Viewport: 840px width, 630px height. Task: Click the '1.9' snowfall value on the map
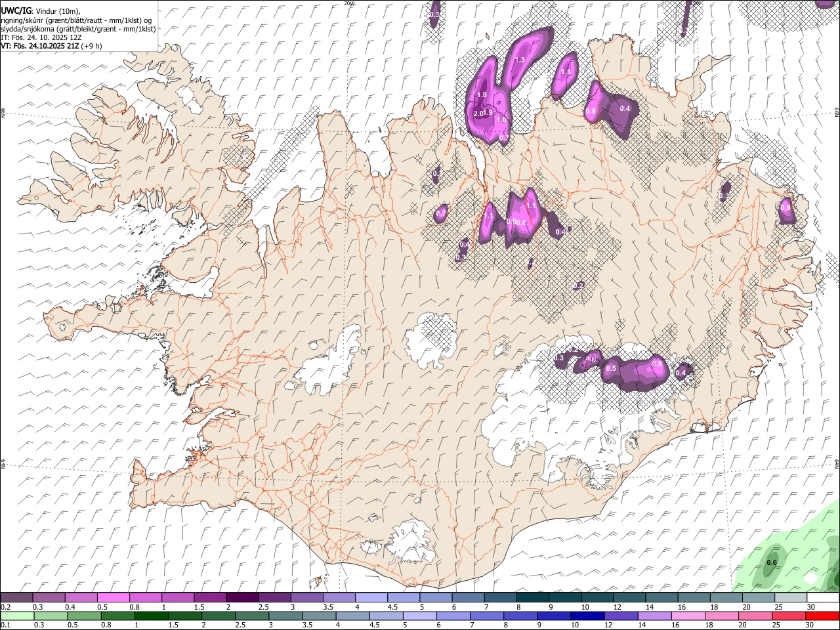(x=488, y=113)
